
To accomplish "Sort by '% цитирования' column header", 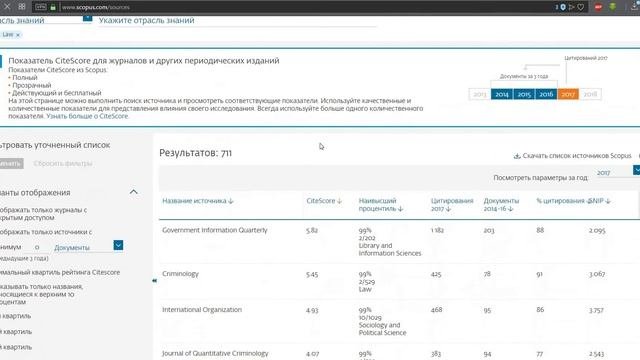I will coord(560,201).
